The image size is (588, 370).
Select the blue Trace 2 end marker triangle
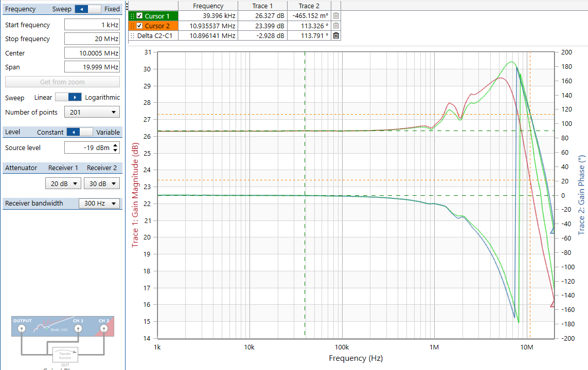click(552, 230)
